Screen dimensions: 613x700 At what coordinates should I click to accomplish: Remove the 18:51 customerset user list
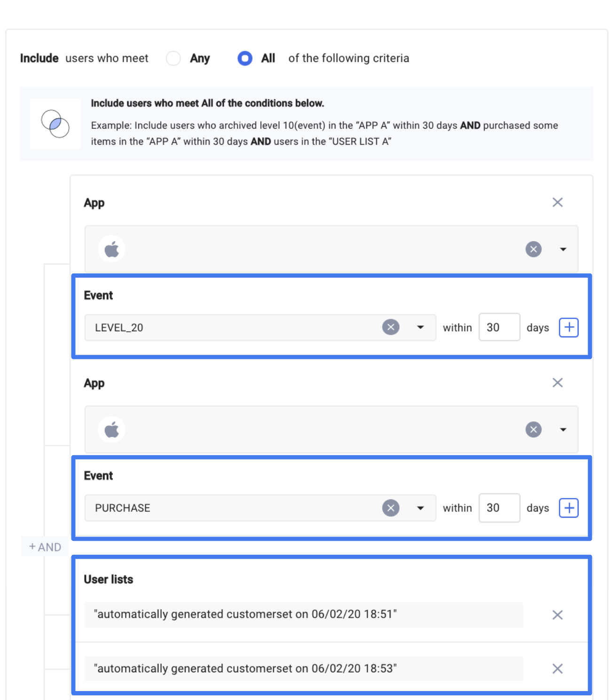[x=558, y=615]
